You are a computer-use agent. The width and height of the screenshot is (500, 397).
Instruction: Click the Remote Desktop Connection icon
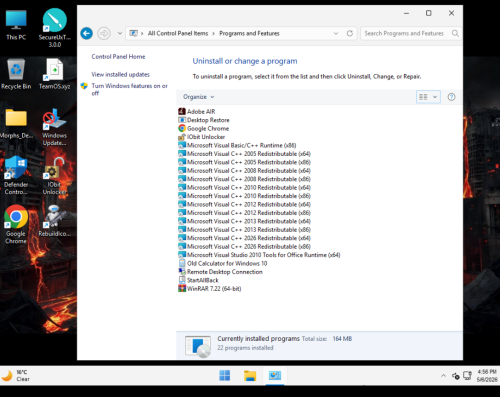click(182, 272)
